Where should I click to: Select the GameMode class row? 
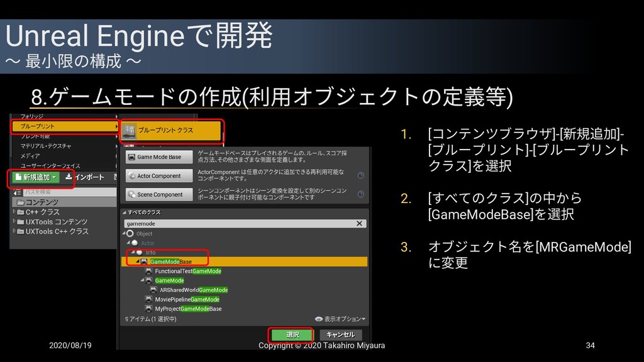245,280
